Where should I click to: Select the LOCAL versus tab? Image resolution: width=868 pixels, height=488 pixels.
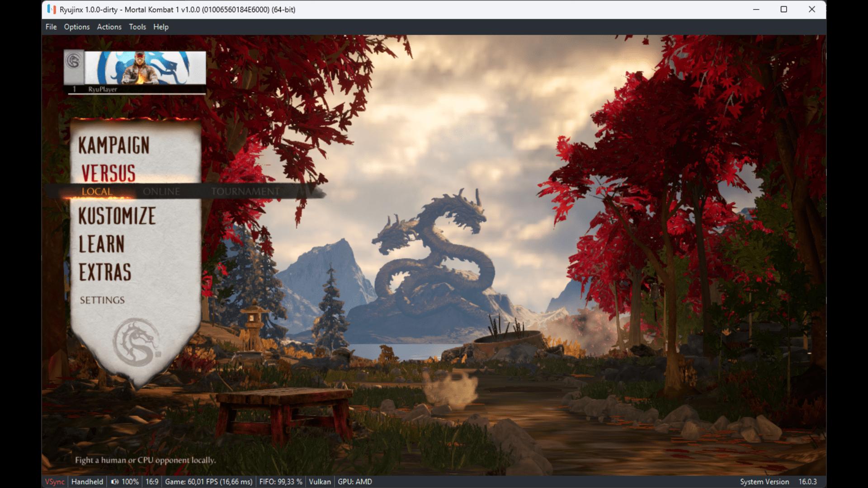97,192
